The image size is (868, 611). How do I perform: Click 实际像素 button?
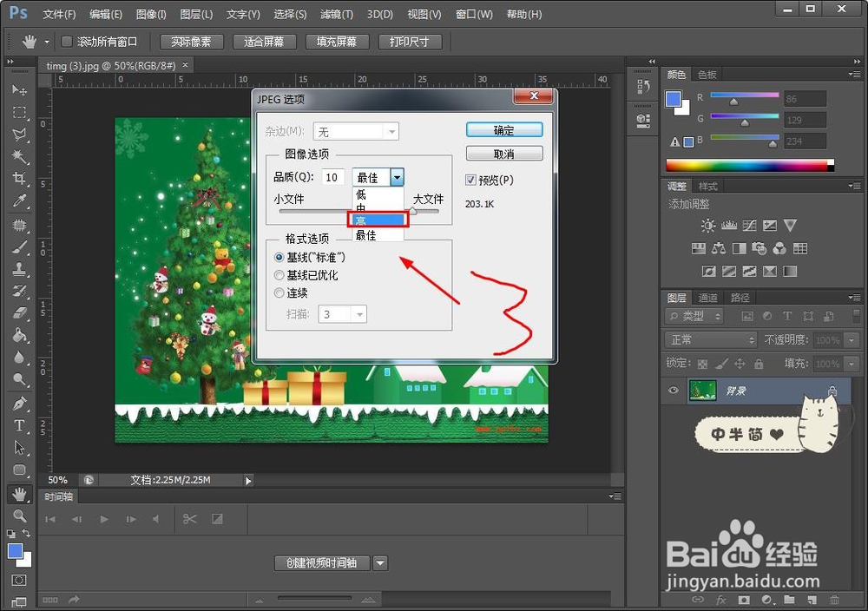pos(192,42)
